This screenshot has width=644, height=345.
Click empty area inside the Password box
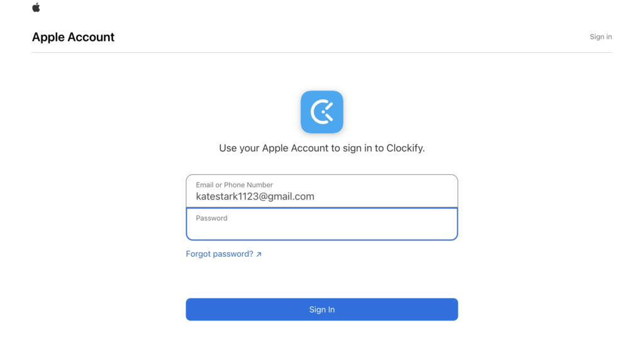tap(321, 230)
